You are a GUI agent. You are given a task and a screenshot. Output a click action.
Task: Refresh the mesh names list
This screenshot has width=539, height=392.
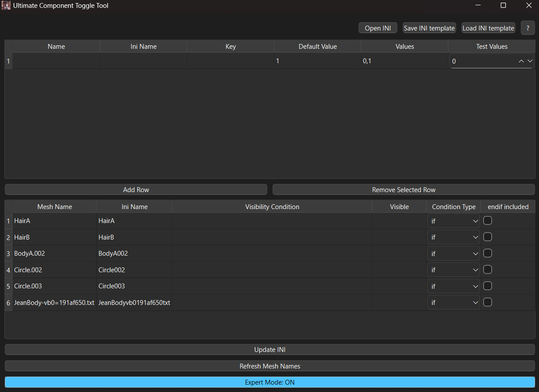click(269, 366)
